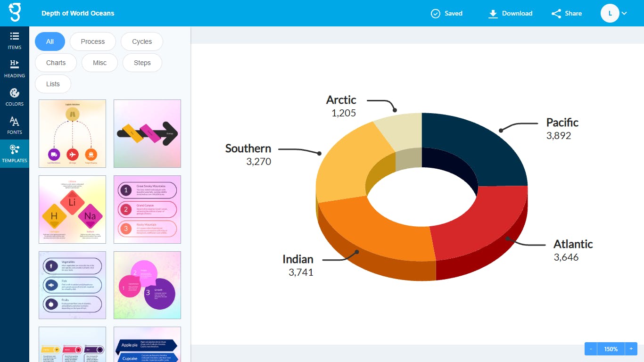This screenshot has width=644, height=362.
Task: Open the Templates panel in sidebar
Action: coord(15,154)
